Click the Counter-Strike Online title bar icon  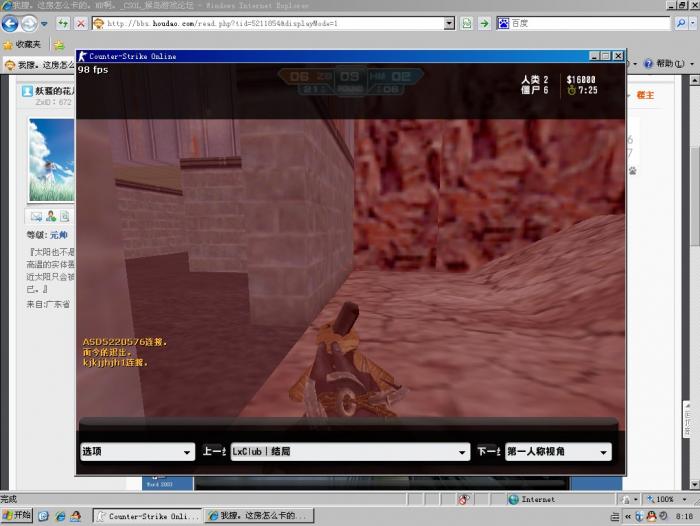83,56
